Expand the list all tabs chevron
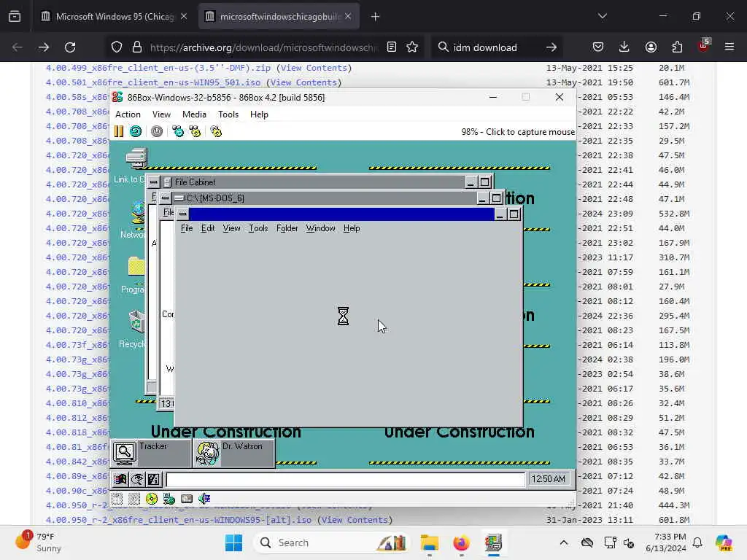 pos(603,16)
